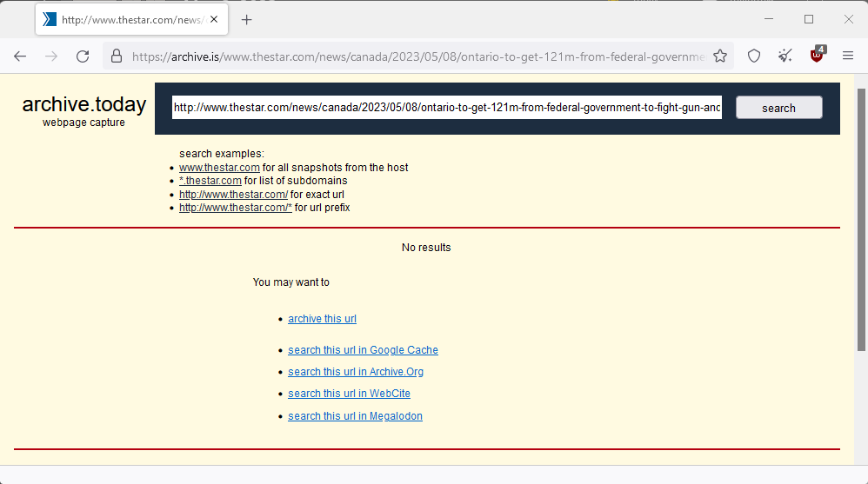This screenshot has width=868, height=484.
Task: Search this url in Megalodon
Action: 356,416
